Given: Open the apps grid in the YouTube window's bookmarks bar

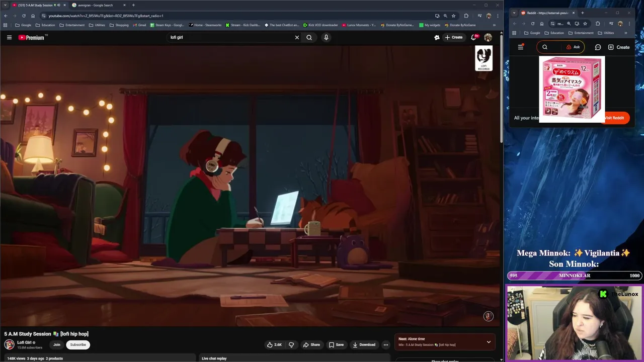Looking at the screenshot, I should pos(6,25).
